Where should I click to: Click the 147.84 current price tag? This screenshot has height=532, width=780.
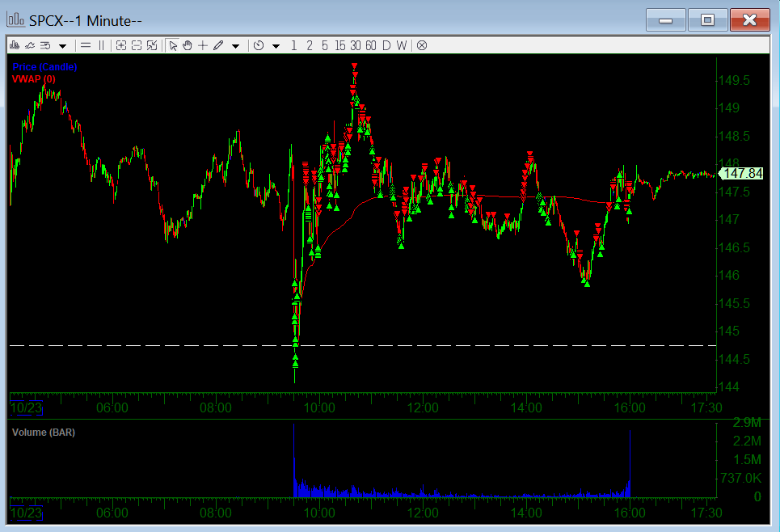(x=742, y=173)
